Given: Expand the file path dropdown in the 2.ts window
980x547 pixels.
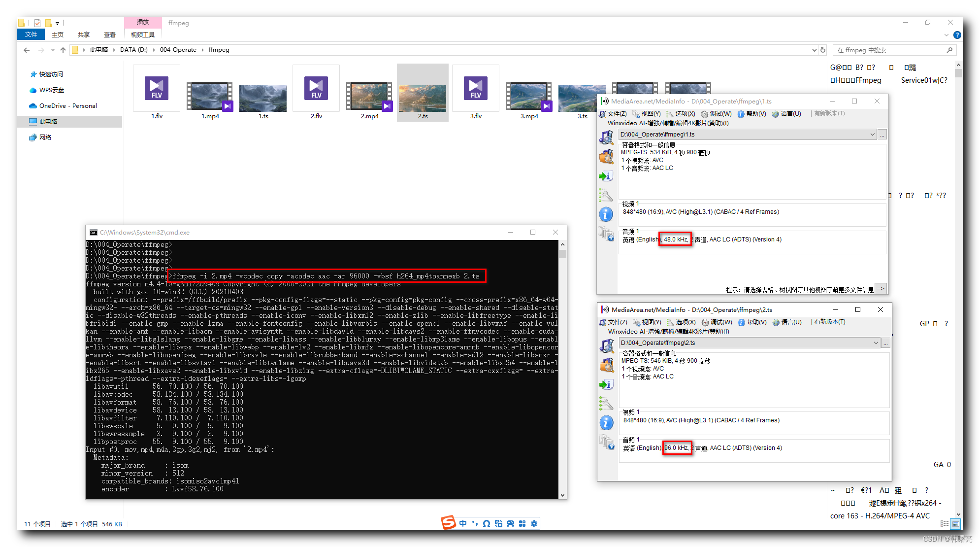Looking at the screenshot, I should tap(876, 343).
